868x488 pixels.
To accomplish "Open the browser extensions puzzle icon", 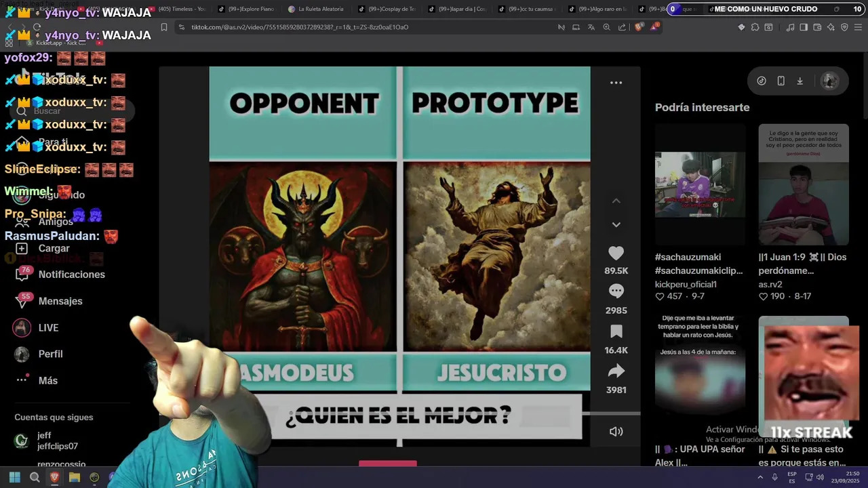I will coord(755,27).
